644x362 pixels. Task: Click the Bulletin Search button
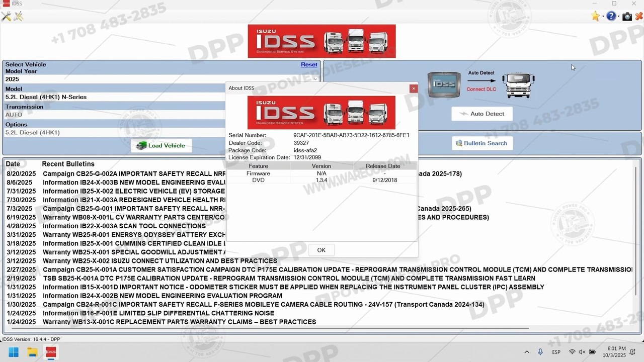point(482,143)
